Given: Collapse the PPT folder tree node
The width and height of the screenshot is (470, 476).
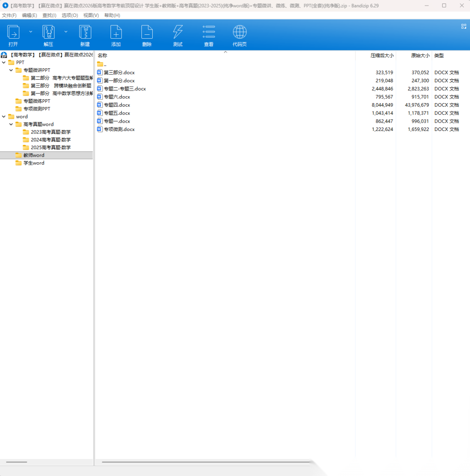Looking at the screenshot, I should (4, 63).
